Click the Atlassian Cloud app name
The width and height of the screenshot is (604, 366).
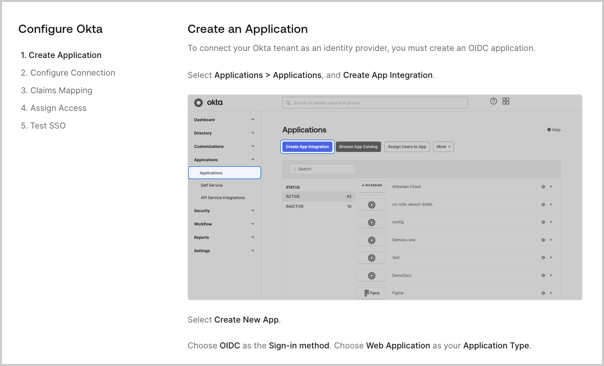click(x=406, y=186)
